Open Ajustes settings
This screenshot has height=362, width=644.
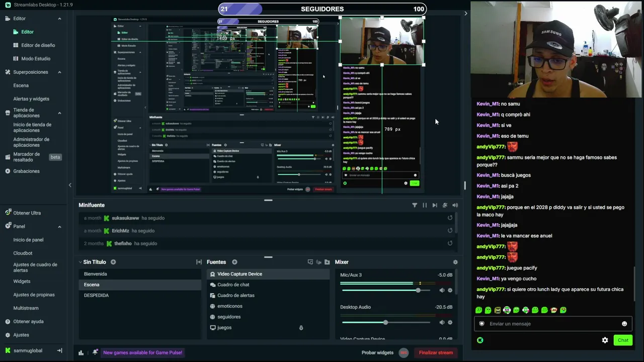point(21,335)
